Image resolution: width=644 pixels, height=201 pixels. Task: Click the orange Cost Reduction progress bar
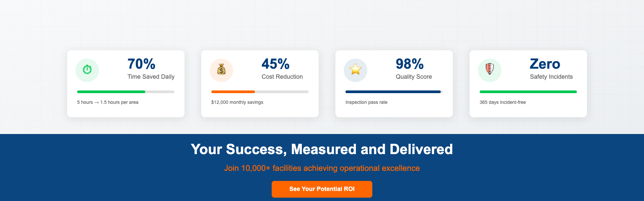(233, 92)
